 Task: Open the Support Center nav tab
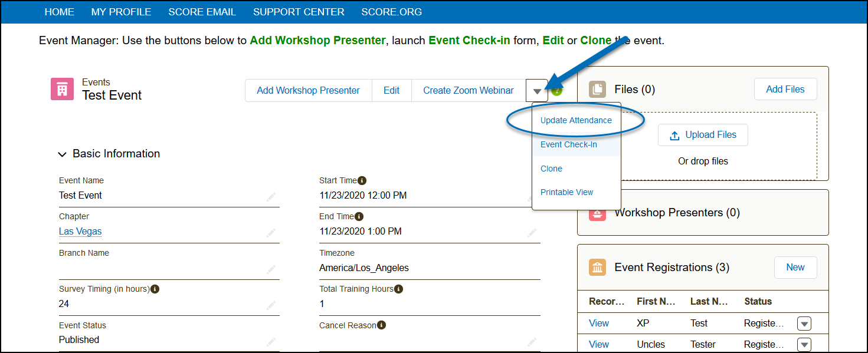pyautogui.click(x=299, y=12)
